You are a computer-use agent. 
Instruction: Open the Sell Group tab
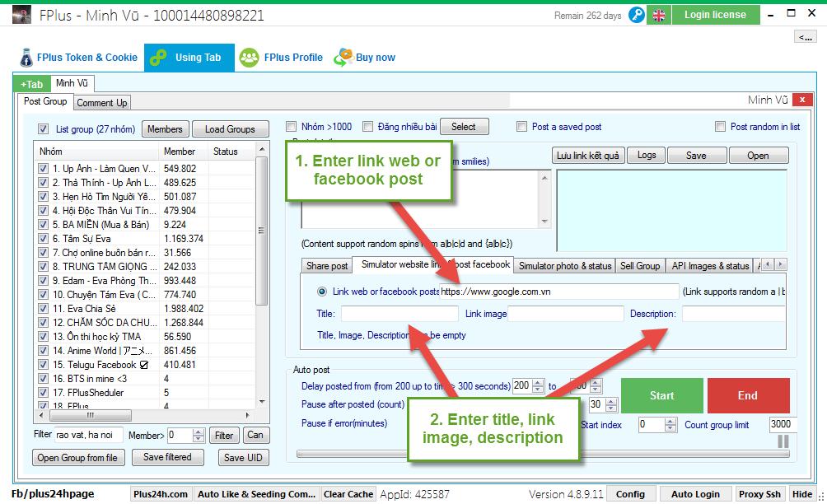click(x=640, y=266)
